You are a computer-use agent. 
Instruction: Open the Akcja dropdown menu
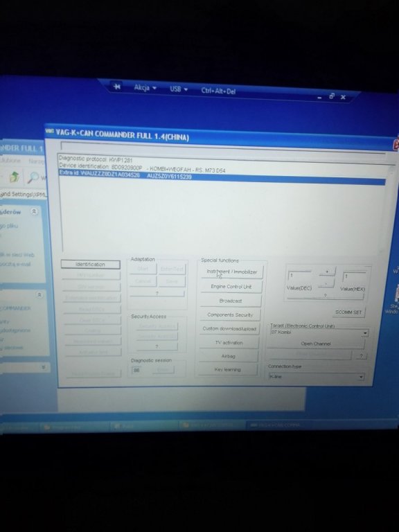point(145,88)
